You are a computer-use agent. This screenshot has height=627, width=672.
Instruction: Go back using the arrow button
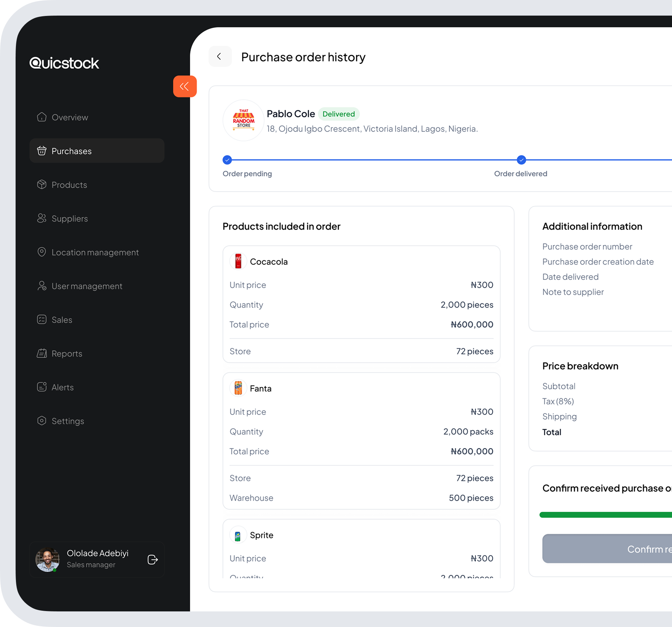coord(220,56)
